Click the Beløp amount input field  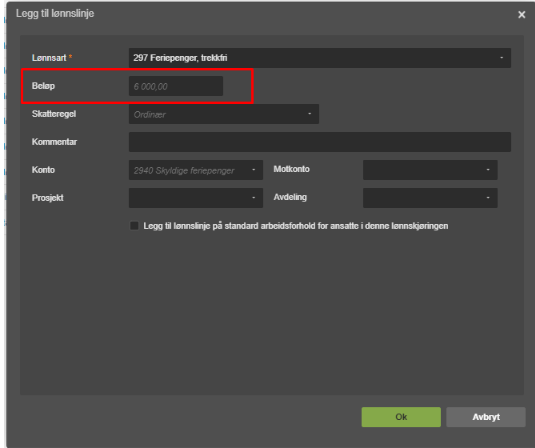[x=176, y=86]
